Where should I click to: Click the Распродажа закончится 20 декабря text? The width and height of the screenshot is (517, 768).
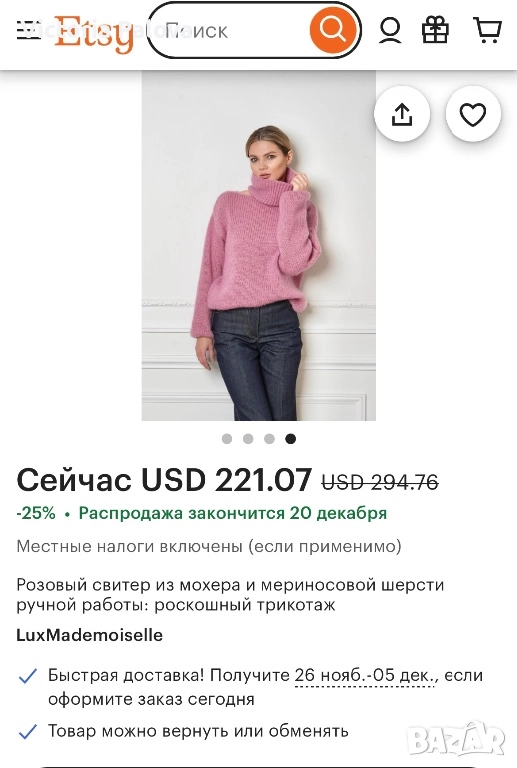[233, 513]
